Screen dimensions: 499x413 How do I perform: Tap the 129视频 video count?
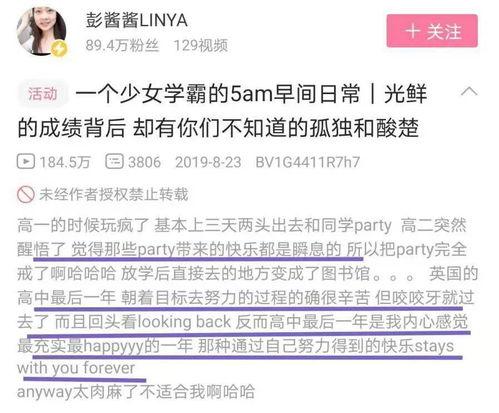[x=201, y=45]
